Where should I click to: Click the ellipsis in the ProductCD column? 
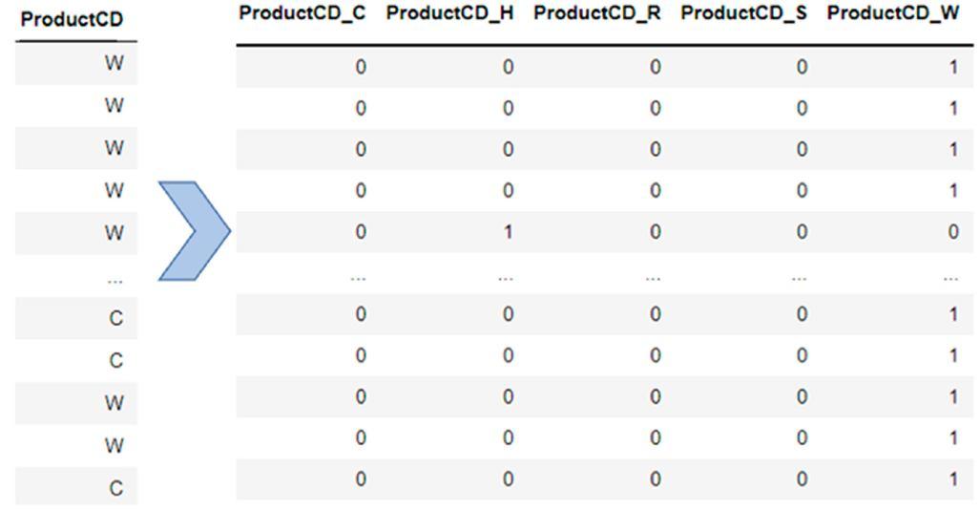tap(115, 279)
